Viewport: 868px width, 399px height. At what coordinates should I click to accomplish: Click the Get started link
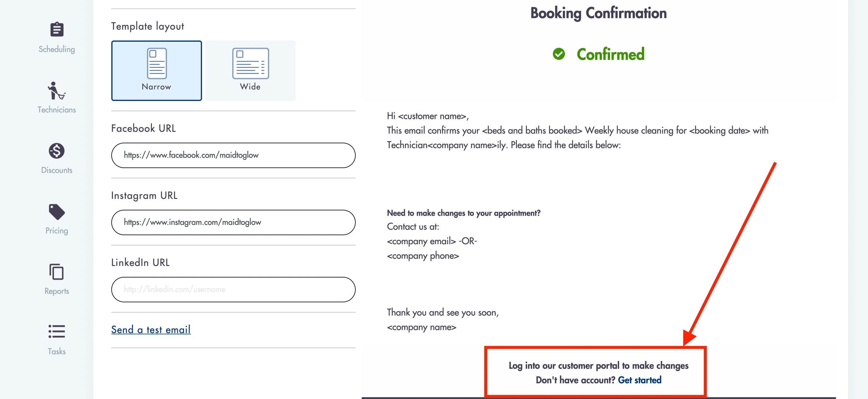point(640,380)
